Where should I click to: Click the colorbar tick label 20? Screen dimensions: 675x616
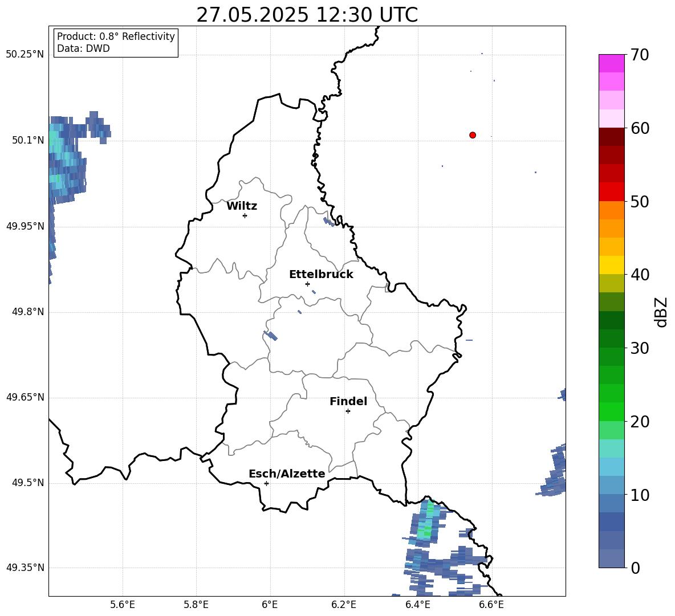pyautogui.click(x=640, y=422)
